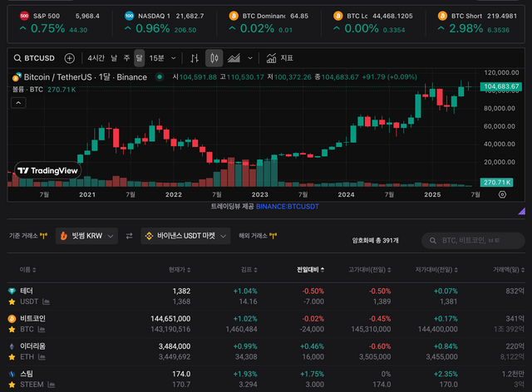Click the 스팀 price 174.0
The height and width of the screenshot is (392, 532).
coord(181,374)
